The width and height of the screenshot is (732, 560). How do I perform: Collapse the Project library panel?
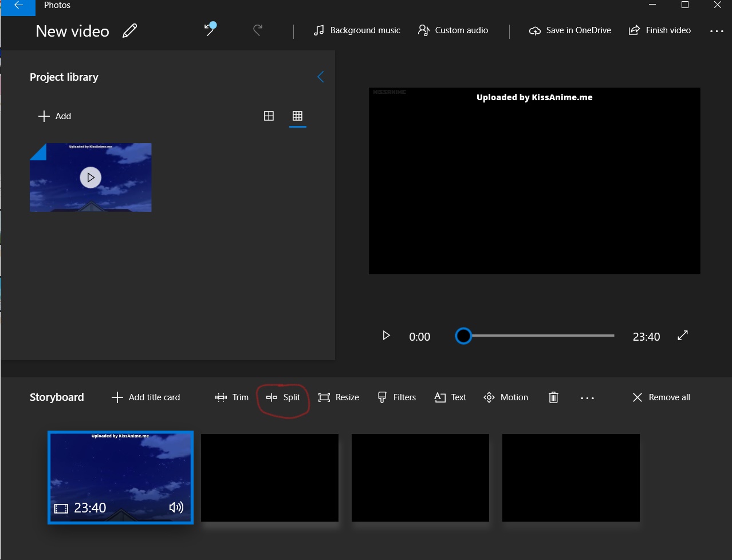point(320,76)
